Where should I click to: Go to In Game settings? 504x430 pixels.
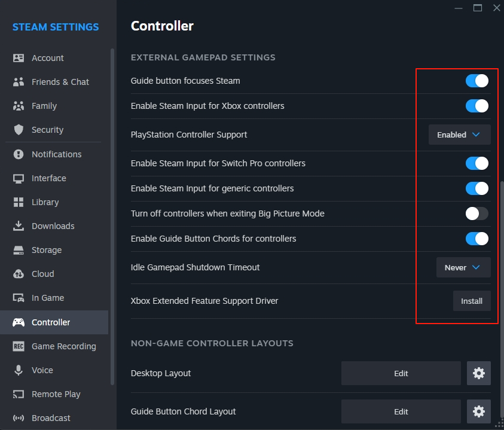tap(54, 298)
